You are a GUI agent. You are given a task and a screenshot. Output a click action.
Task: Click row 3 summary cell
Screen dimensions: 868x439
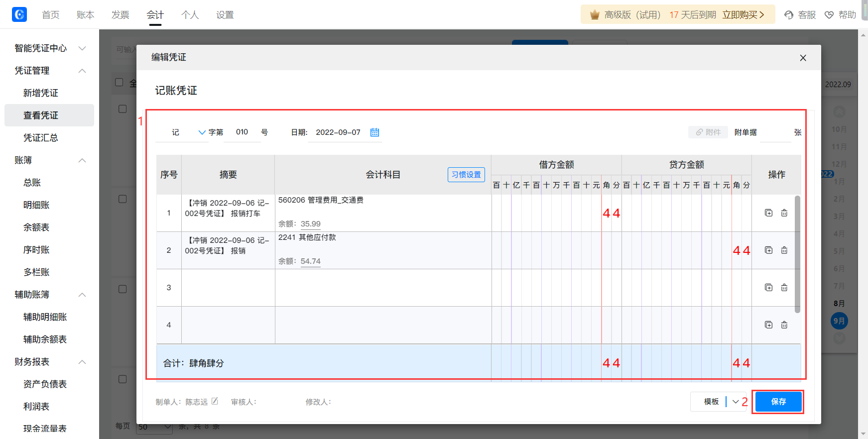[x=228, y=288]
